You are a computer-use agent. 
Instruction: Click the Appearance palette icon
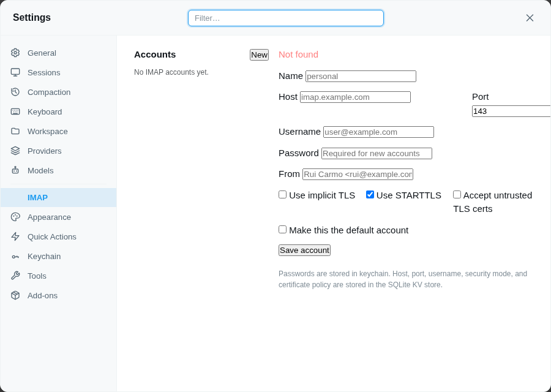click(15, 217)
